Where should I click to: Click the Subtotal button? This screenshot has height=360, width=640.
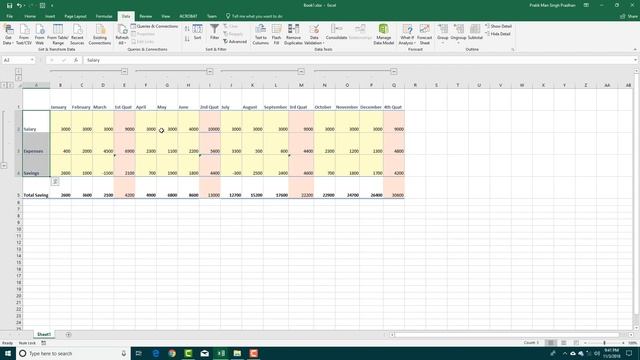click(x=475, y=32)
